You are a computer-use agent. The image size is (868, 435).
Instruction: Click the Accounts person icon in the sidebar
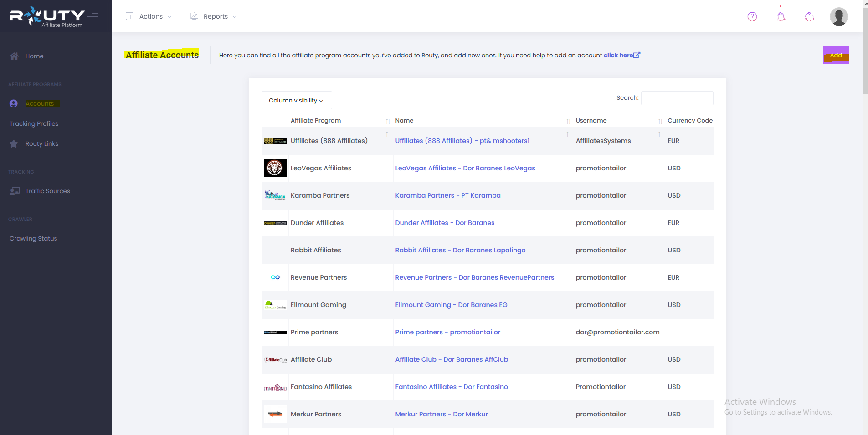tap(14, 104)
